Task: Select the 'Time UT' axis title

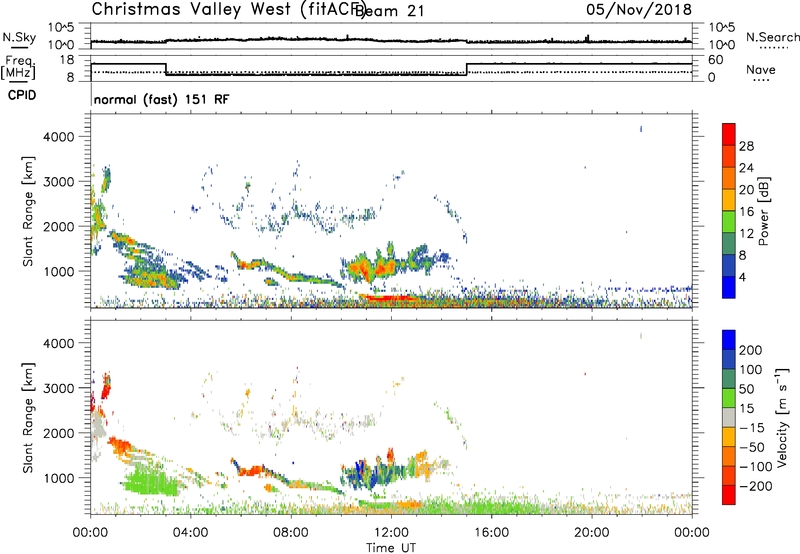Action: [x=391, y=548]
